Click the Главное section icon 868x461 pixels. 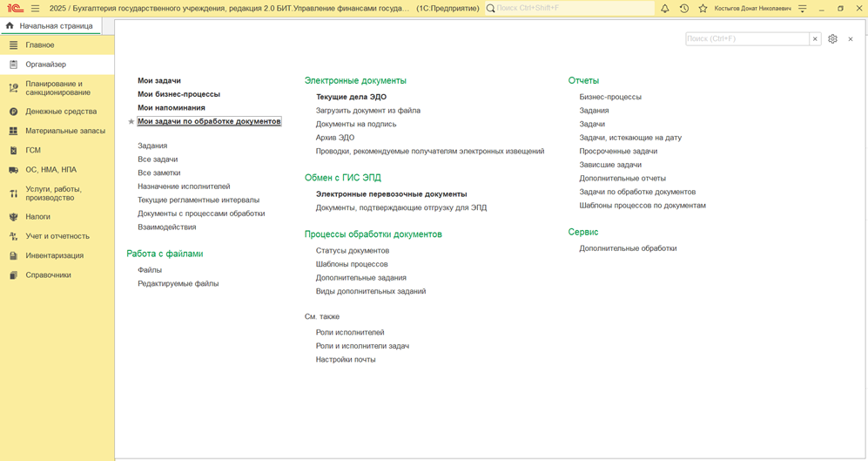(x=14, y=45)
